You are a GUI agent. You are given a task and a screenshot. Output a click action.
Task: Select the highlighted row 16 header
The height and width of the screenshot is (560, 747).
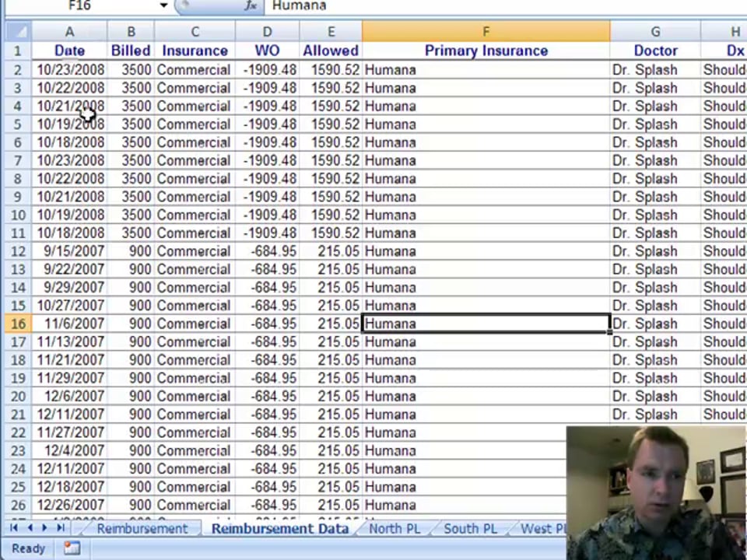18,324
